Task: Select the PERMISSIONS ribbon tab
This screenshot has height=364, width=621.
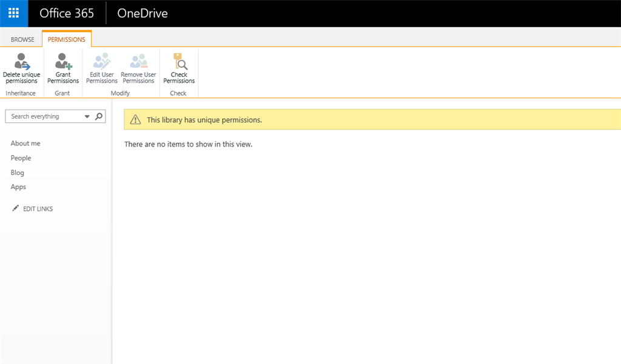Action: pyautogui.click(x=67, y=39)
